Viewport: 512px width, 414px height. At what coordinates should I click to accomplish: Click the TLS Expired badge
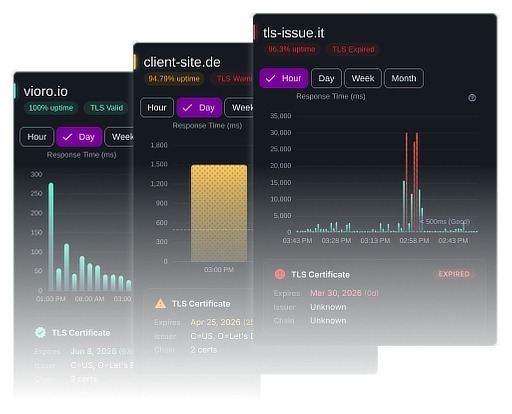tap(353, 49)
